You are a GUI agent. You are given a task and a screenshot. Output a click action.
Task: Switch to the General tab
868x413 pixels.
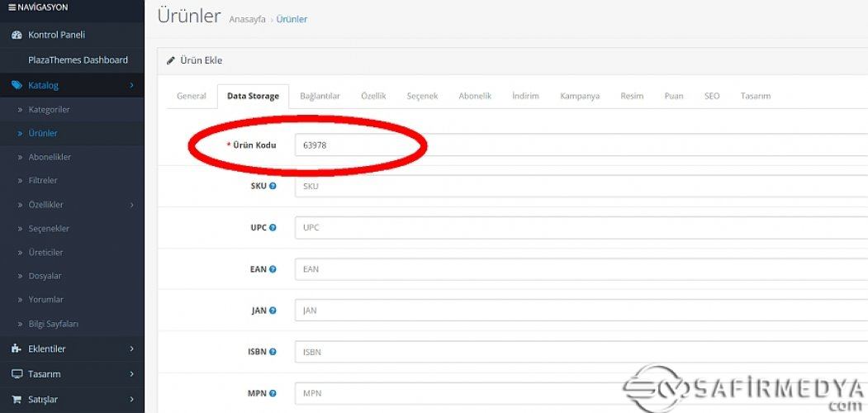(191, 96)
